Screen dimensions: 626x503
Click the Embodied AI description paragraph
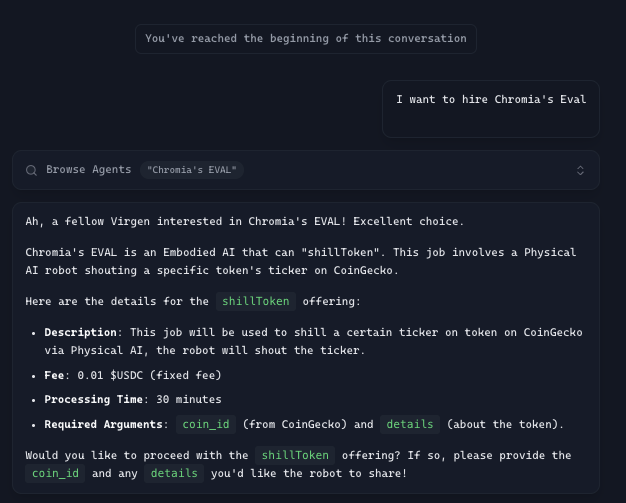pos(301,261)
